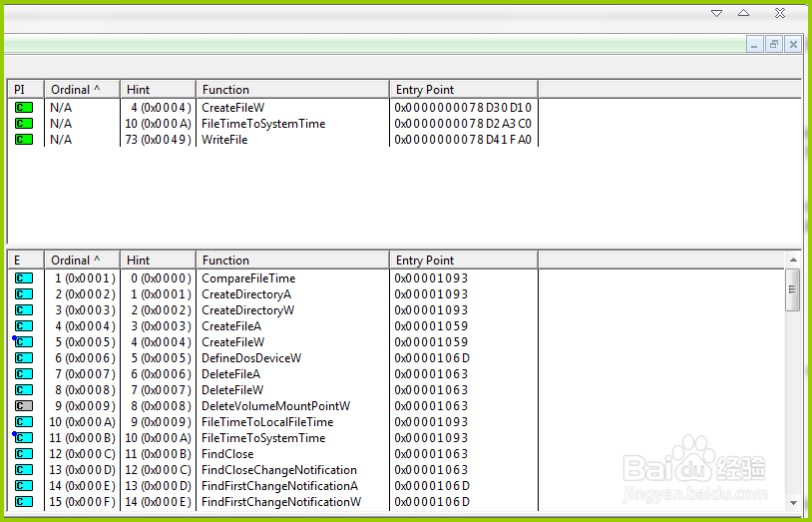812x522 pixels.
Task: Sort exports by Ordinal column header
Action: tap(83, 261)
